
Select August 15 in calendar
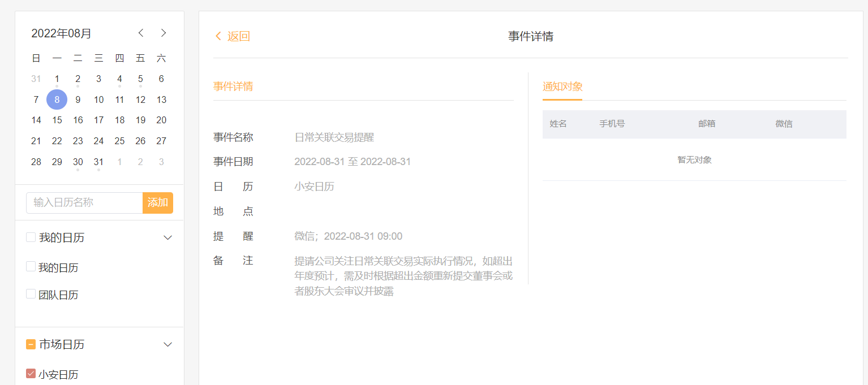click(57, 120)
